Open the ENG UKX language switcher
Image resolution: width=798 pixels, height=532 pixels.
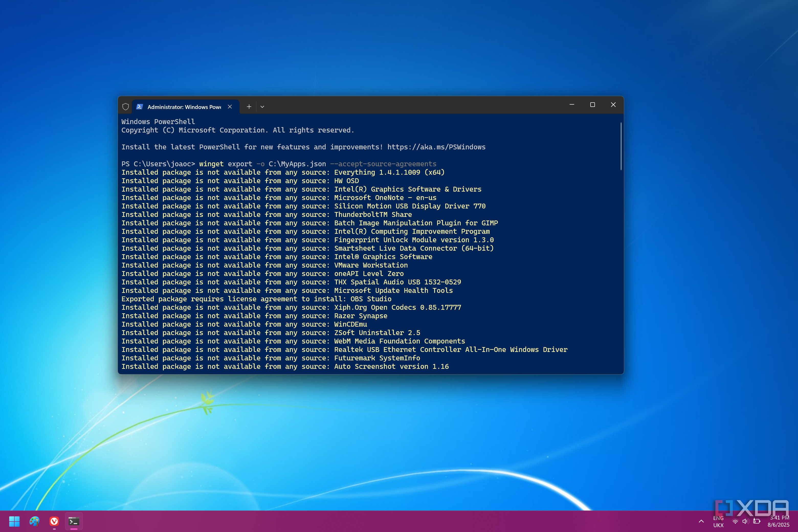coord(718,522)
